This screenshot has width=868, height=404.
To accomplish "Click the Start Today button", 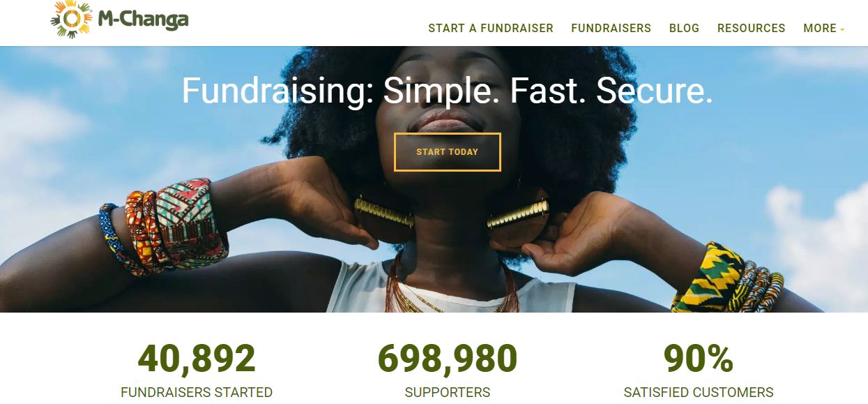I will [448, 152].
